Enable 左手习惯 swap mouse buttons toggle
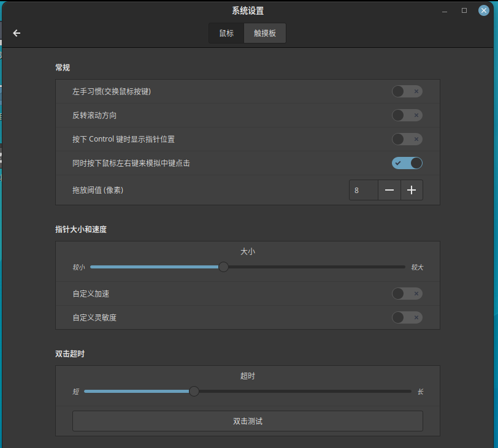This screenshot has width=498, height=448. click(x=407, y=92)
